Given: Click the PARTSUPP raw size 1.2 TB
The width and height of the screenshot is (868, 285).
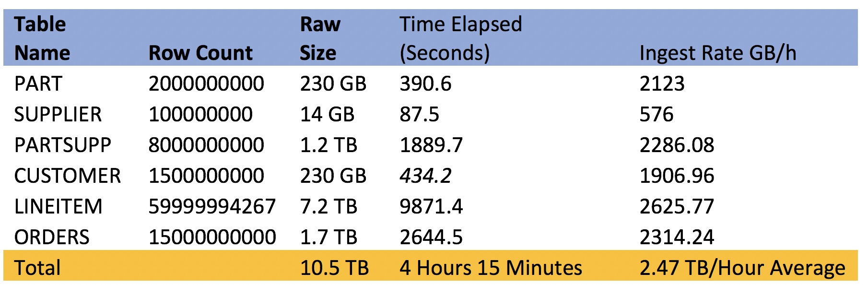Looking at the screenshot, I should point(328,145).
